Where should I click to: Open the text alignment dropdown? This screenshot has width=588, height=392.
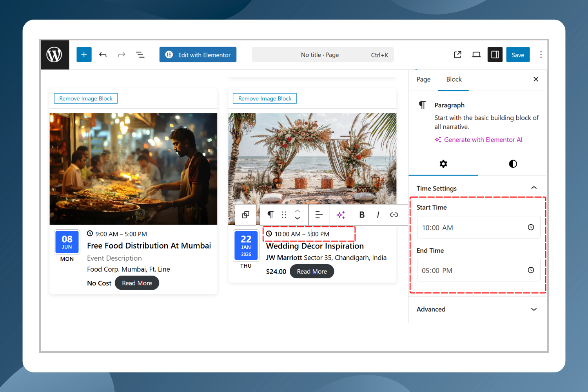319,215
